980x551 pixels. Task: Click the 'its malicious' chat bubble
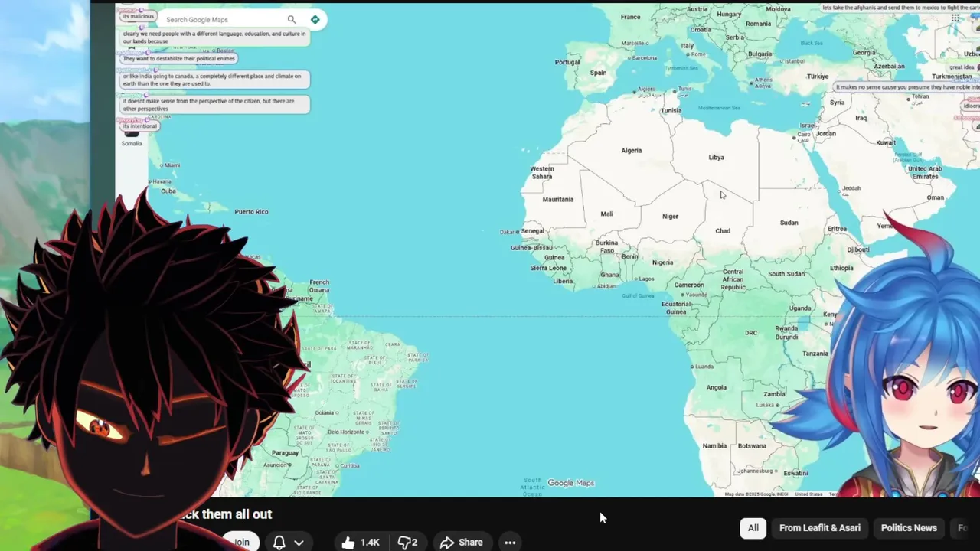click(x=138, y=16)
